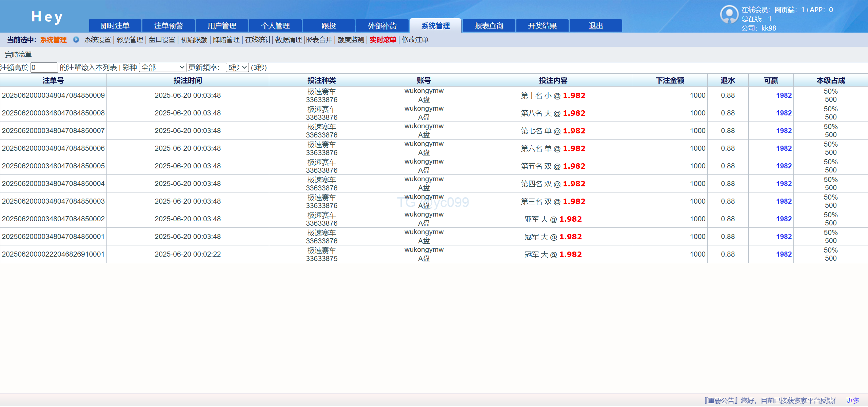The image size is (868, 407).
Task: Open the 彩种 全部 dropdown
Action: [163, 68]
